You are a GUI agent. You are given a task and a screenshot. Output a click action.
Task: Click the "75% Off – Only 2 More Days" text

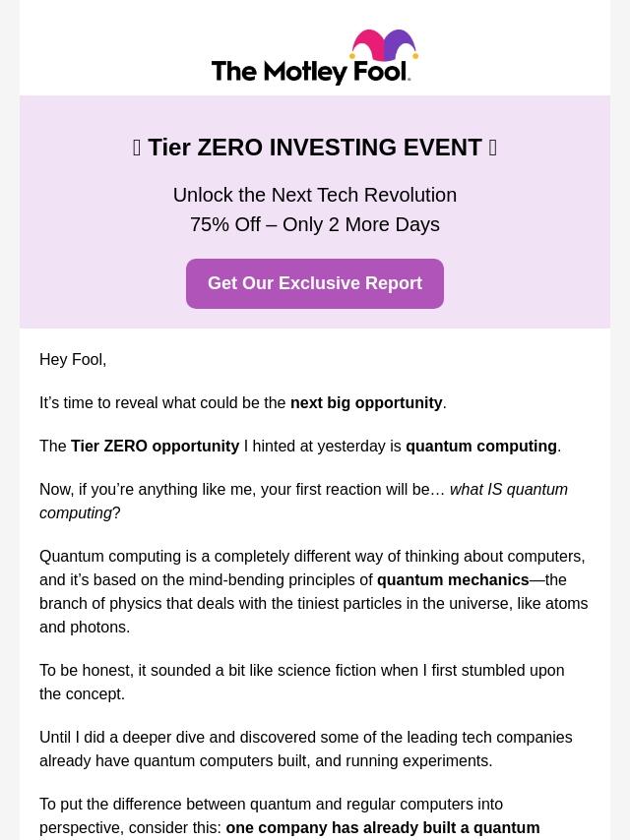point(315,224)
